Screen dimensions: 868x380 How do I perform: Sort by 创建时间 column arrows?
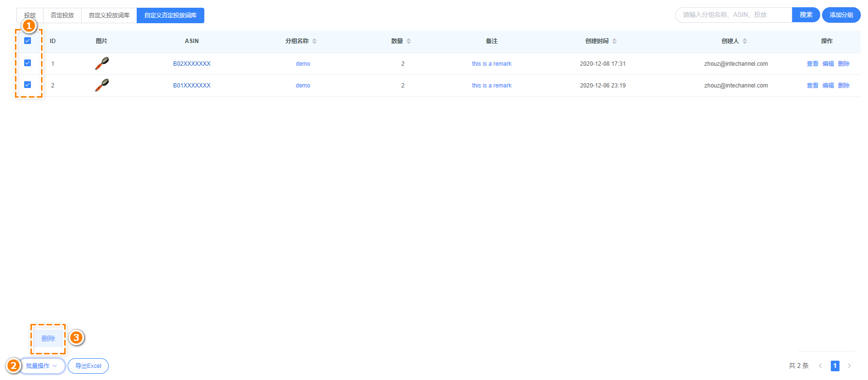(x=614, y=41)
